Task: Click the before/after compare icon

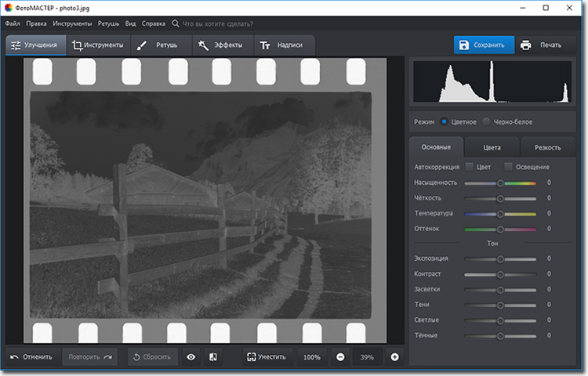Action: [x=212, y=357]
